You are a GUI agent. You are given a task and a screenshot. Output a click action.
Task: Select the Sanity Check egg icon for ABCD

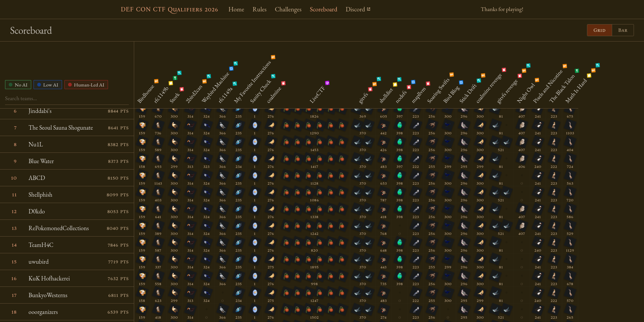pos(255,175)
